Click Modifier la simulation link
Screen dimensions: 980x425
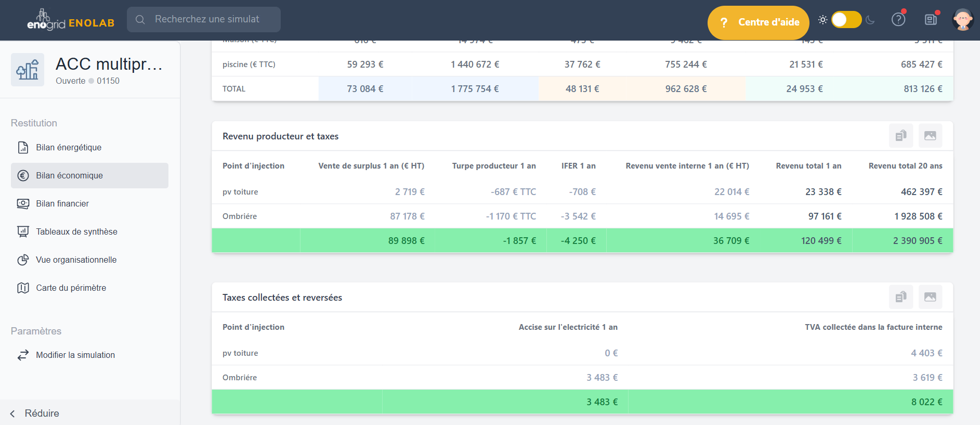pos(75,355)
